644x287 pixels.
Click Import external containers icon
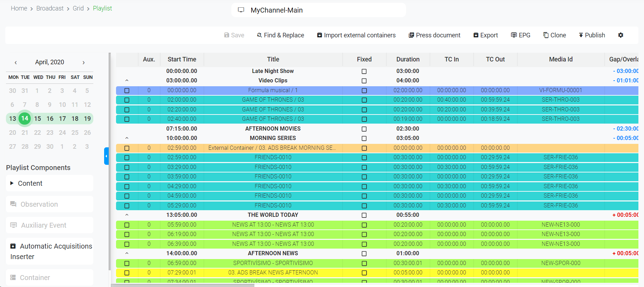[319, 35]
